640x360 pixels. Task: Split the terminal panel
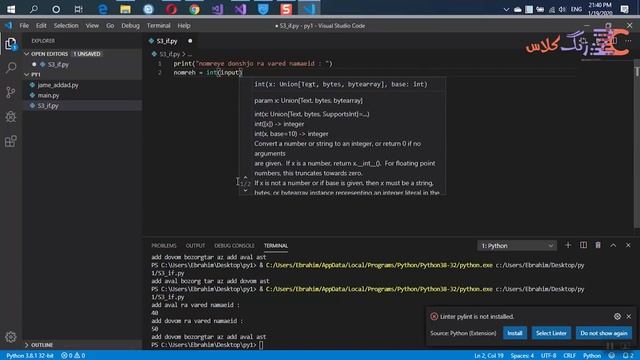pyautogui.click(x=583, y=245)
